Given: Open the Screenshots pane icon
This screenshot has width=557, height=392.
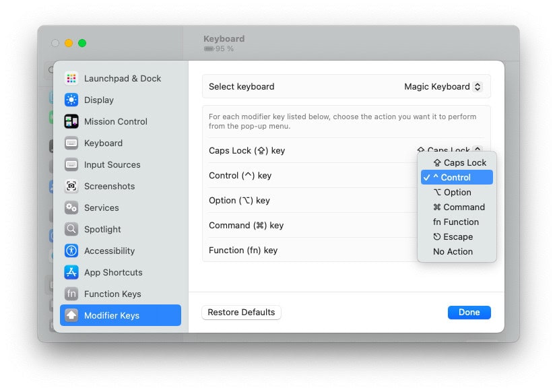Looking at the screenshot, I should click(71, 186).
